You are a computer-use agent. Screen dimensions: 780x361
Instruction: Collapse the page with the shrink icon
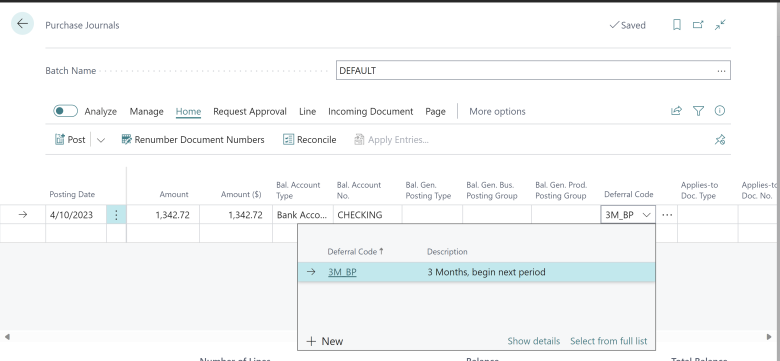(x=720, y=25)
